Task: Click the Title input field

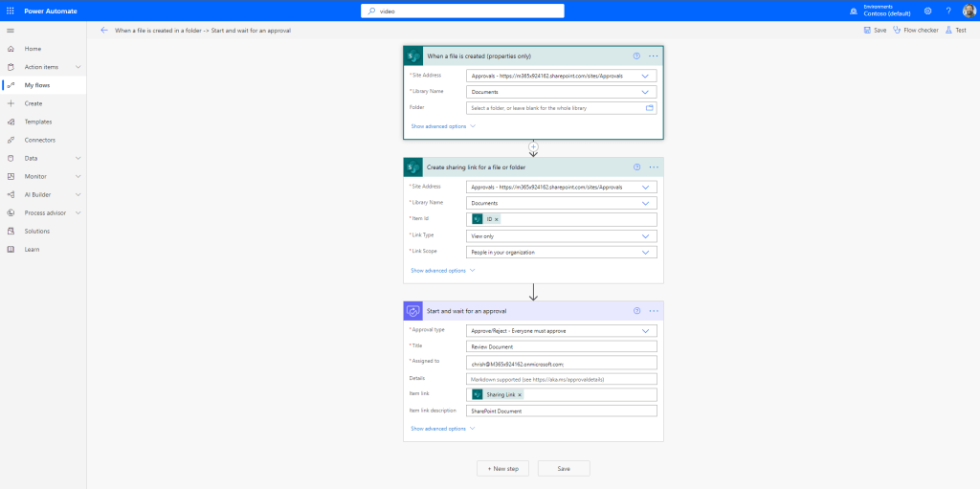Action: coord(562,346)
